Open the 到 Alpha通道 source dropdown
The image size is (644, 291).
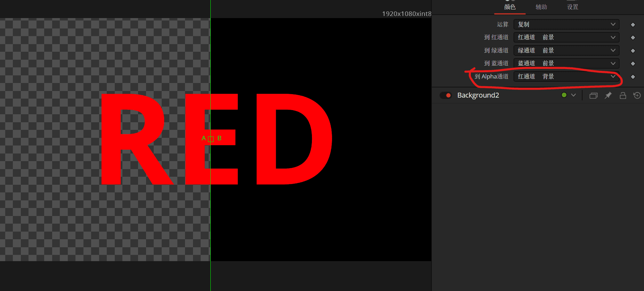click(566, 76)
